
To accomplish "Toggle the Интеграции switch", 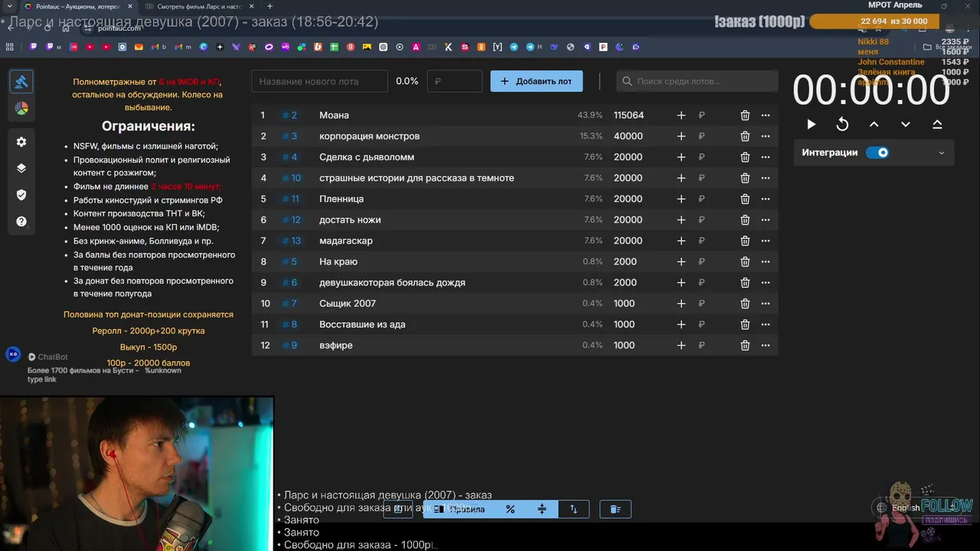I will (877, 152).
